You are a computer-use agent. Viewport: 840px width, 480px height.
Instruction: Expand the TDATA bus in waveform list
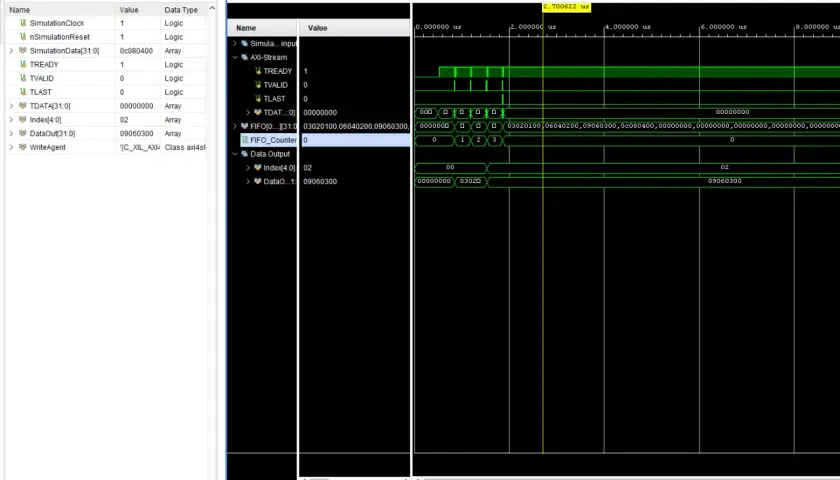[x=248, y=112]
